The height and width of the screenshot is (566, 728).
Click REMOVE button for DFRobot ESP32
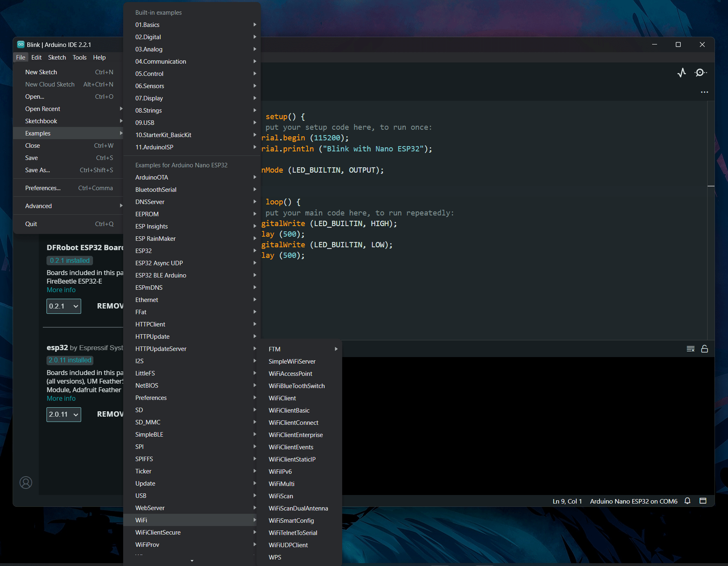[x=110, y=306]
